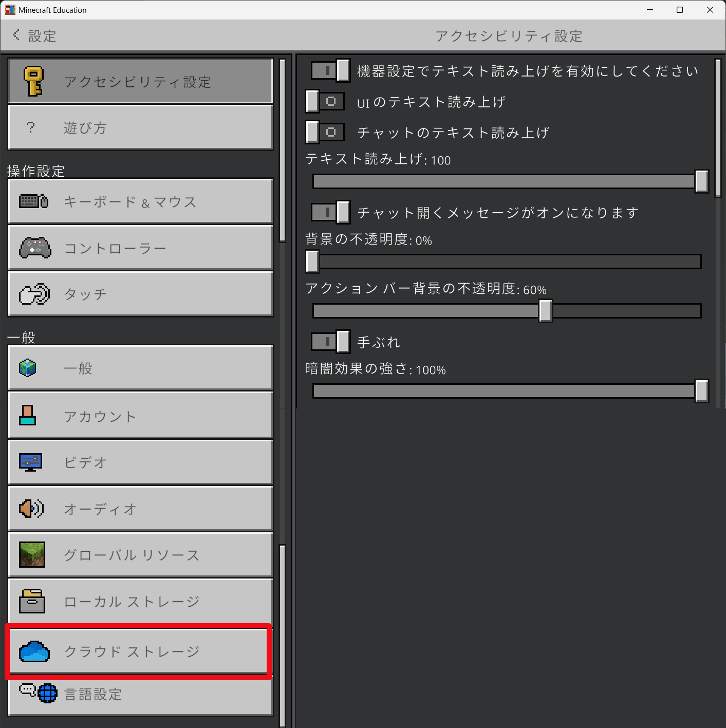Screen dimensions: 726x728
Task: Click アクション バー背景の不透明度: 60% label
Action: pyautogui.click(x=426, y=289)
